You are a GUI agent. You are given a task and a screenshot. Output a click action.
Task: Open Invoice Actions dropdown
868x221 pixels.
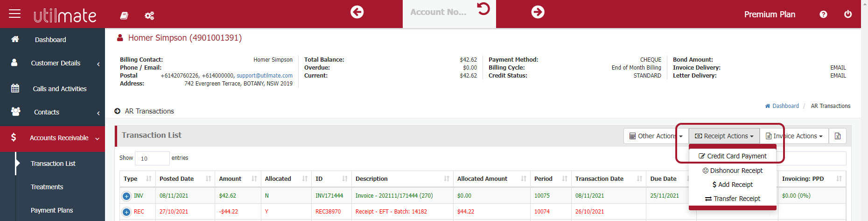pos(794,136)
